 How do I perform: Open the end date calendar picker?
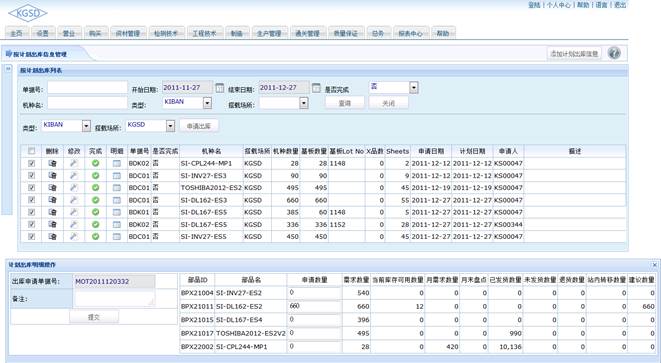(316, 88)
